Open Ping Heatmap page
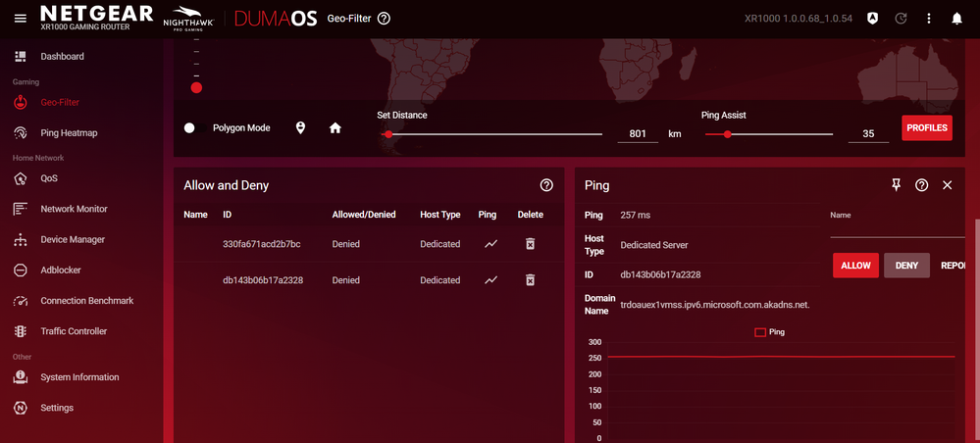Viewport: 980px width, 443px height. point(69,132)
